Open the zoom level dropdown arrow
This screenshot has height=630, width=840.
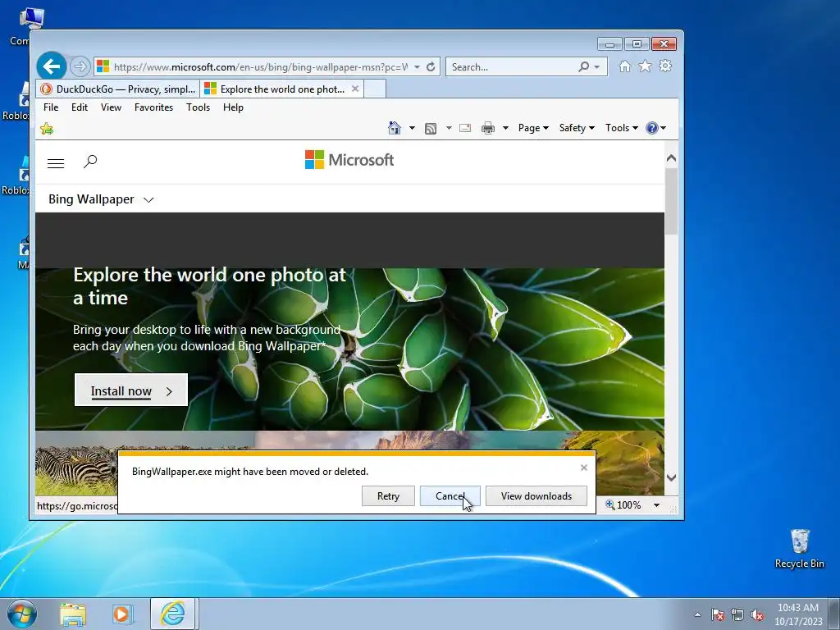[x=656, y=505]
